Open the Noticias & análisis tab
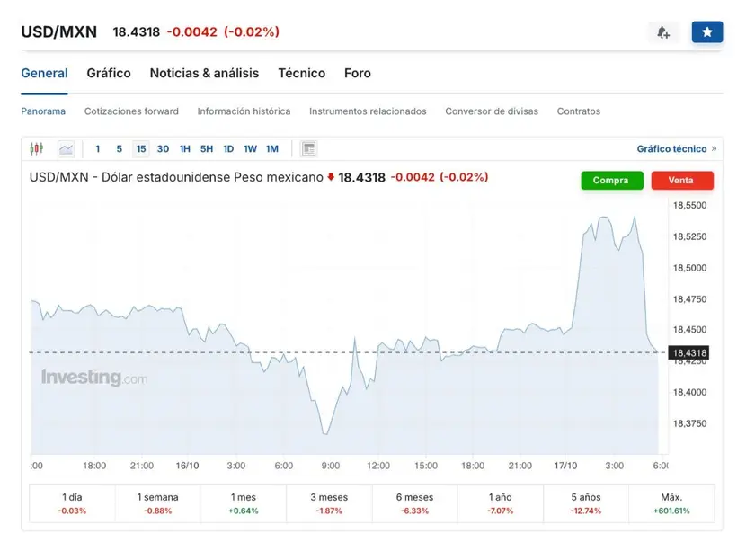 [204, 73]
